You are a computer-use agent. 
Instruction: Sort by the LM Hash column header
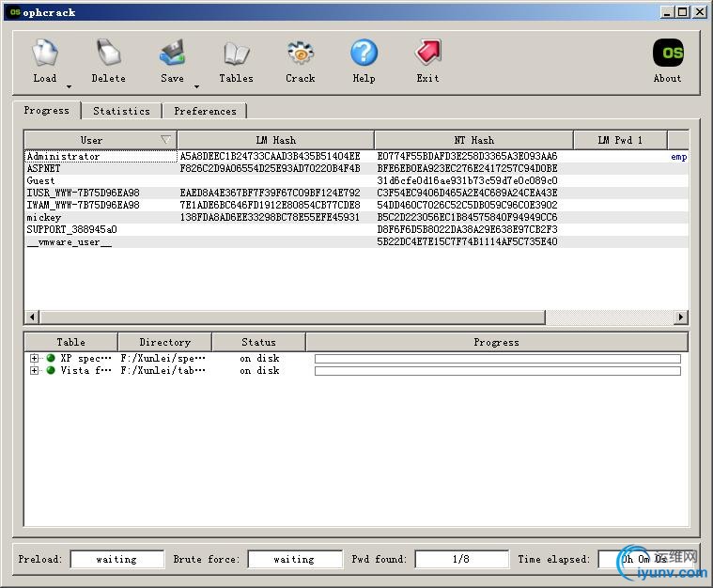(275, 140)
